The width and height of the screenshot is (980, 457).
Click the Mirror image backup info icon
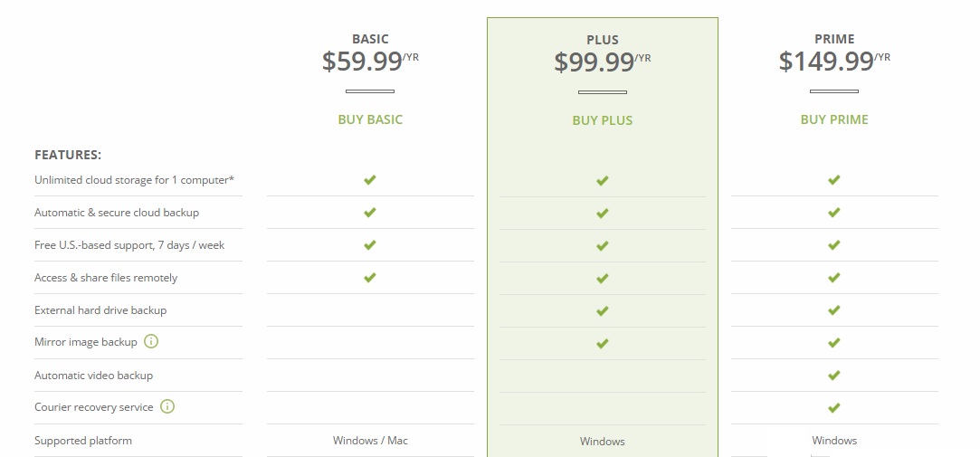pyautogui.click(x=152, y=342)
